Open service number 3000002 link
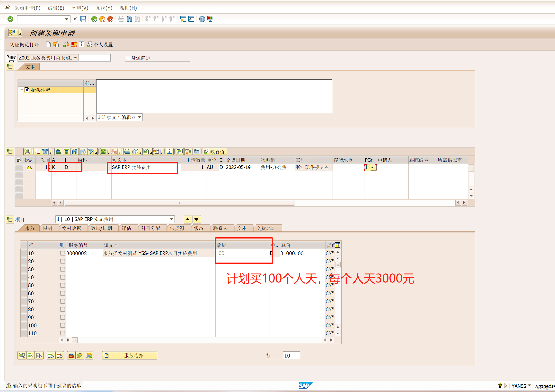 pos(77,253)
